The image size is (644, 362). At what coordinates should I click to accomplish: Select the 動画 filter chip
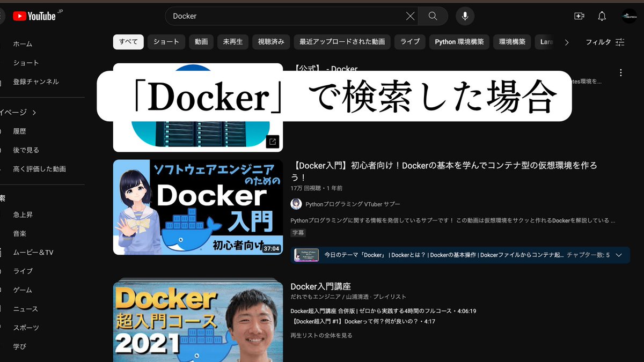pyautogui.click(x=201, y=42)
